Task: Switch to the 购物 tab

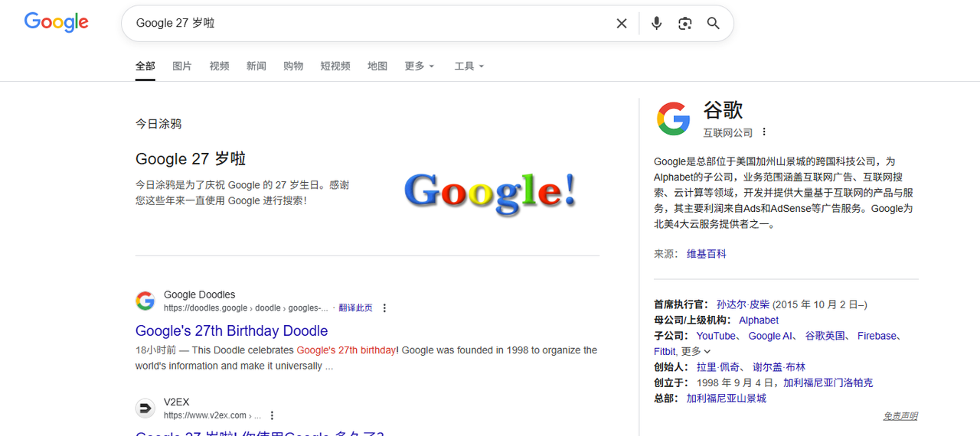Action: coord(293,66)
